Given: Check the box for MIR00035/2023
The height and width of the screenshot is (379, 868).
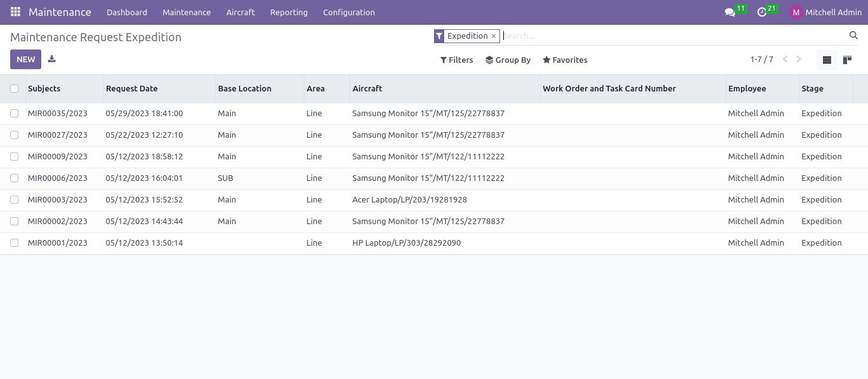Looking at the screenshot, I should click(x=14, y=113).
